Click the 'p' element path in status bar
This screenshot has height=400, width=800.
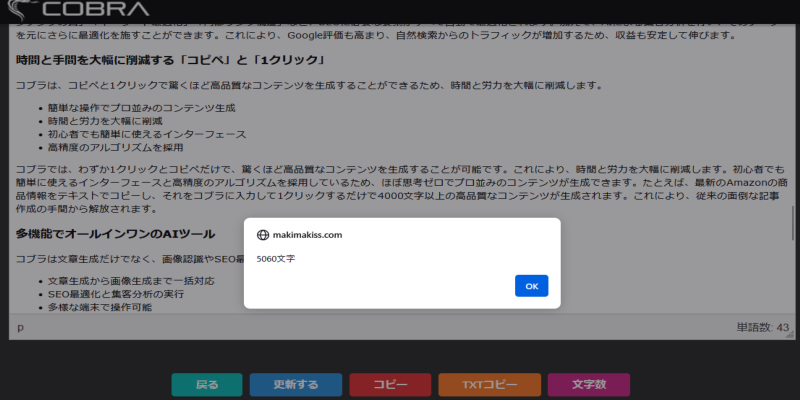pos(20,328)
